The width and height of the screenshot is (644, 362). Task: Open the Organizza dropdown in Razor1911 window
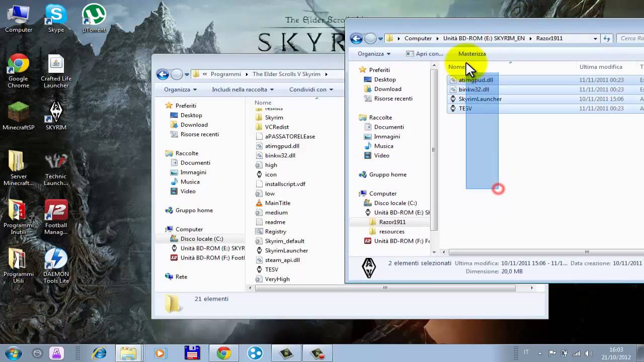(374, 54)
